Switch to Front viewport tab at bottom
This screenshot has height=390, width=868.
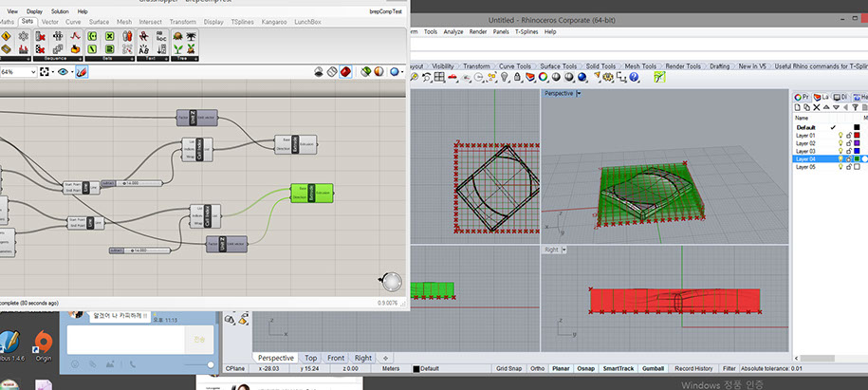(x=336, y=358)
